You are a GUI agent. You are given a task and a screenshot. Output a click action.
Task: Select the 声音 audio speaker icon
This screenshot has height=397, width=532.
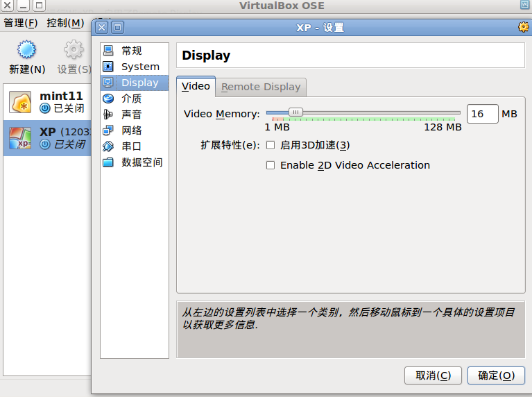tap(108, 114)
